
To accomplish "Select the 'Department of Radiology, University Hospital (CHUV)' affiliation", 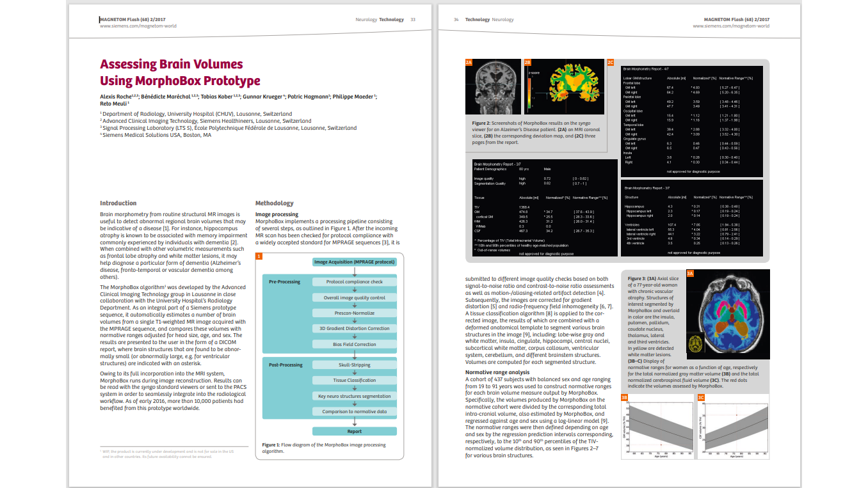I will click(196, 114).
